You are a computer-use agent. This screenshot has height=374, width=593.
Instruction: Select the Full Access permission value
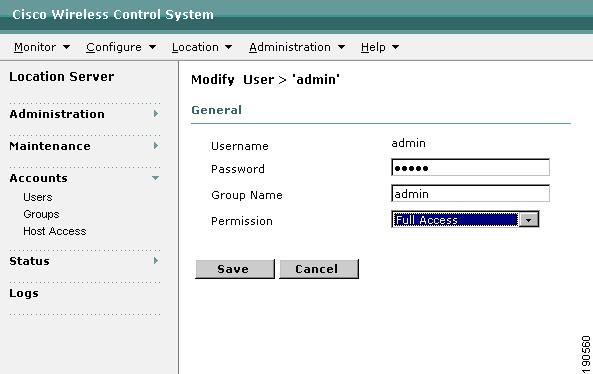(x=455, y=220)
